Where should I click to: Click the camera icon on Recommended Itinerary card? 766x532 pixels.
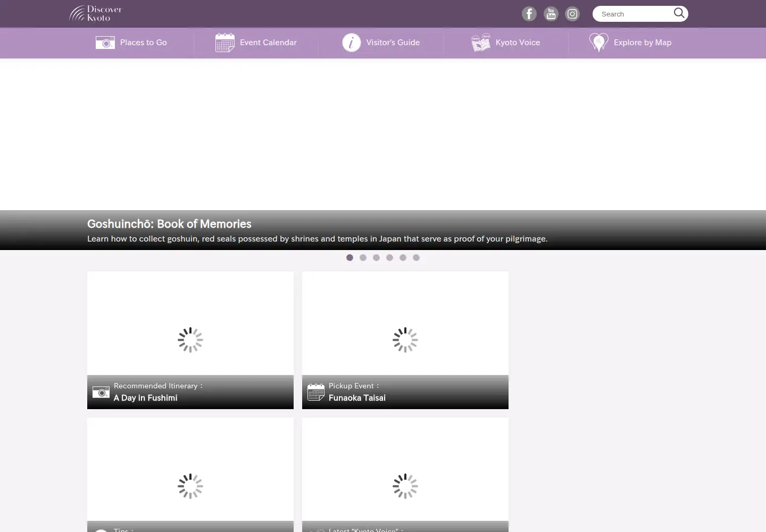point(101,393)
